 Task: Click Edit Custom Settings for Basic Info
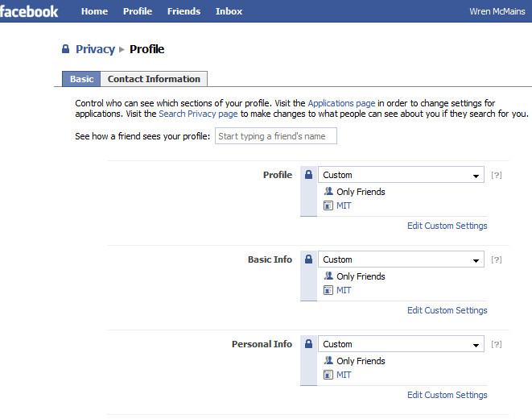pos(447,310)
